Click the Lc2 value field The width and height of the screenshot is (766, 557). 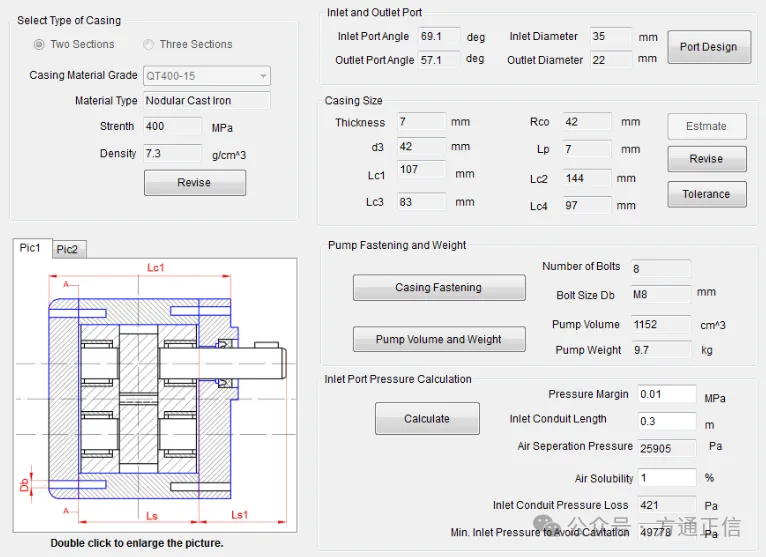tap(586, 178)
